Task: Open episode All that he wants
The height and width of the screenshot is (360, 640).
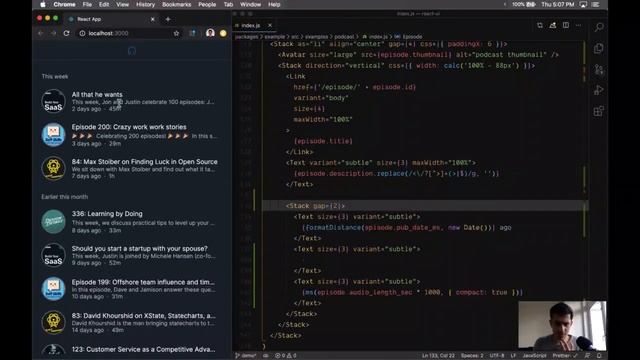Action: point(97,94)
